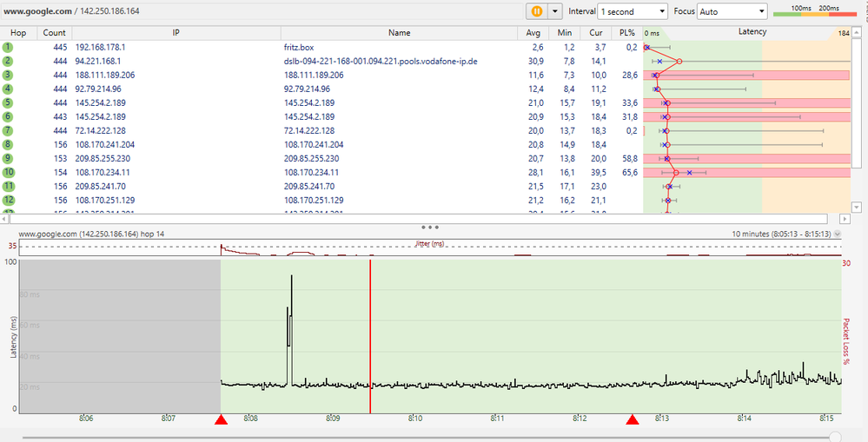
Task: Select the vodafone-ip.de hostname cell
Action: [x=381, y=62]
